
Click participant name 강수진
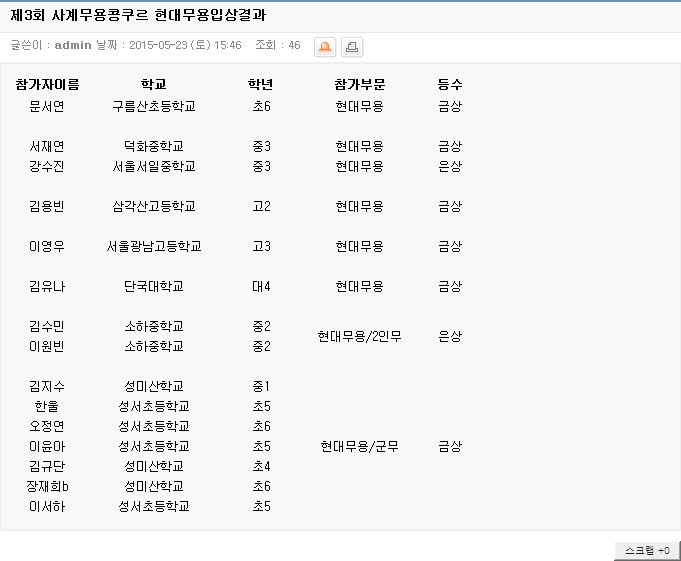(47, 166)
